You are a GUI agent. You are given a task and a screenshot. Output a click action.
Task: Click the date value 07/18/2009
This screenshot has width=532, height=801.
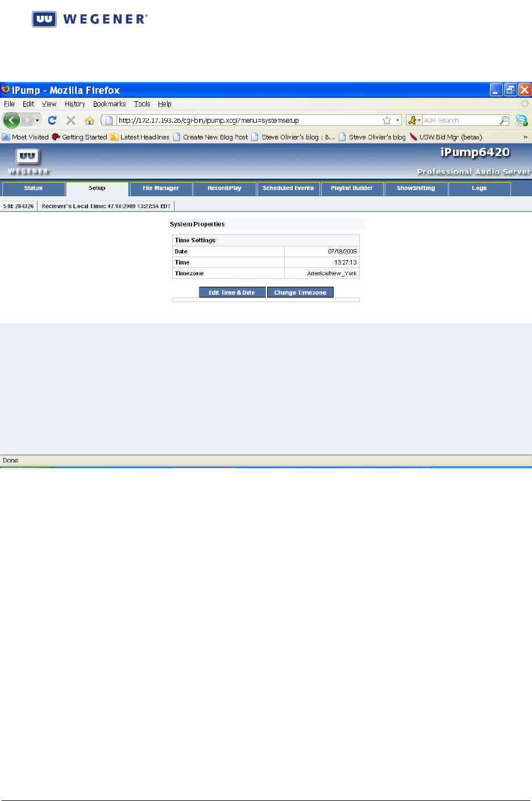click(x=342, y=251)
